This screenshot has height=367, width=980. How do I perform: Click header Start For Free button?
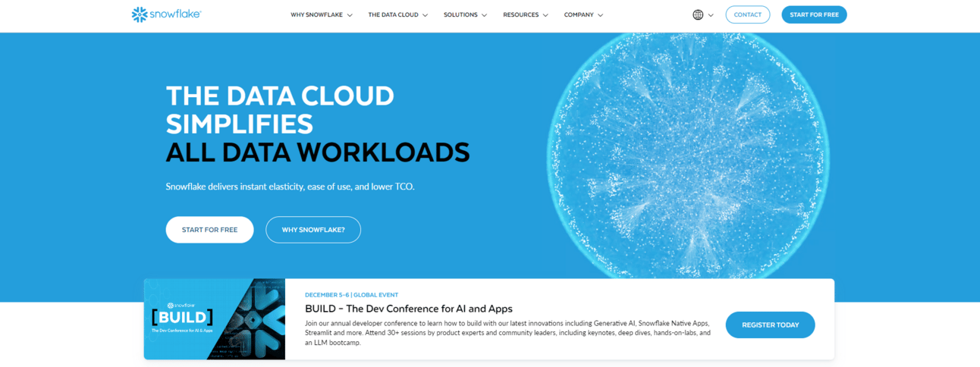[x=814, y=14]
